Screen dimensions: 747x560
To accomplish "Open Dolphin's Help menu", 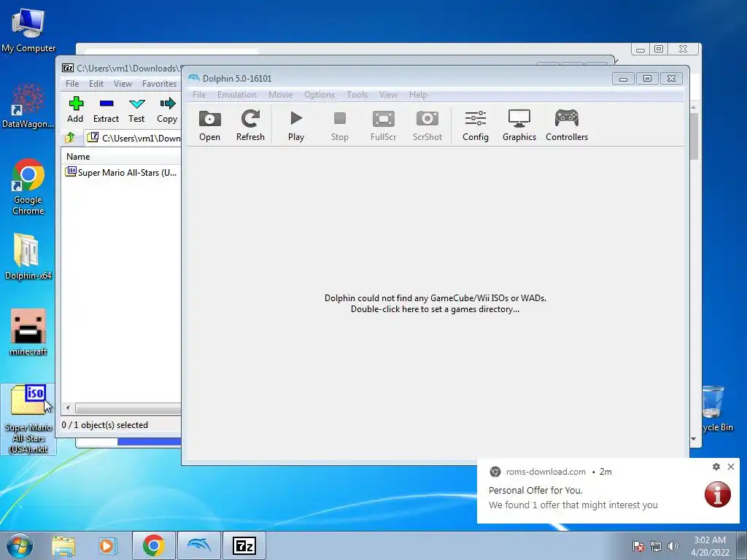I will 418,95.
